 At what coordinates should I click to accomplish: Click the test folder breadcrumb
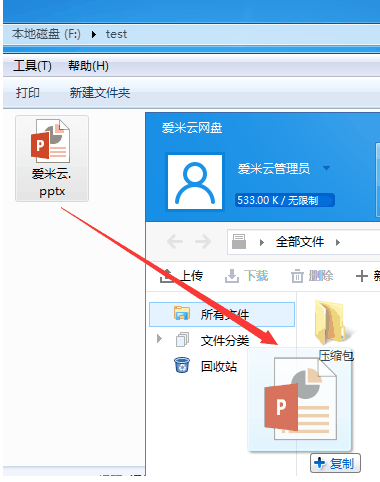[x=116, y=34]
